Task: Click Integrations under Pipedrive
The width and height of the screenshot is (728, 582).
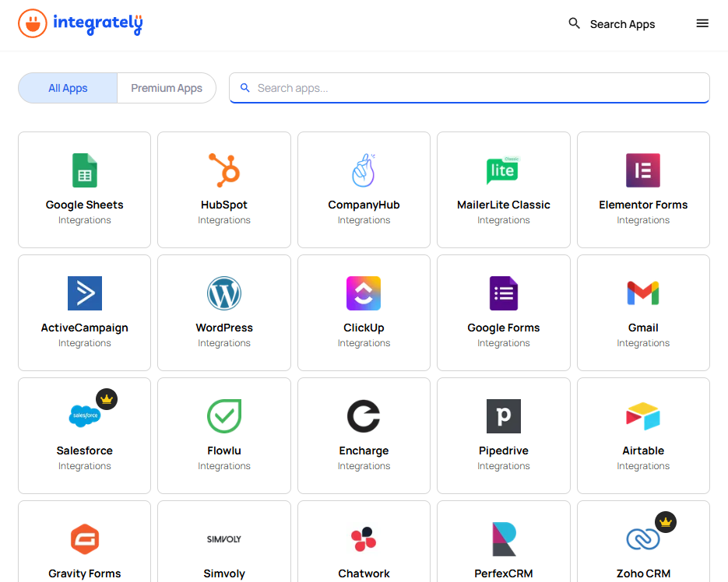Action: [x=503, y=466]
